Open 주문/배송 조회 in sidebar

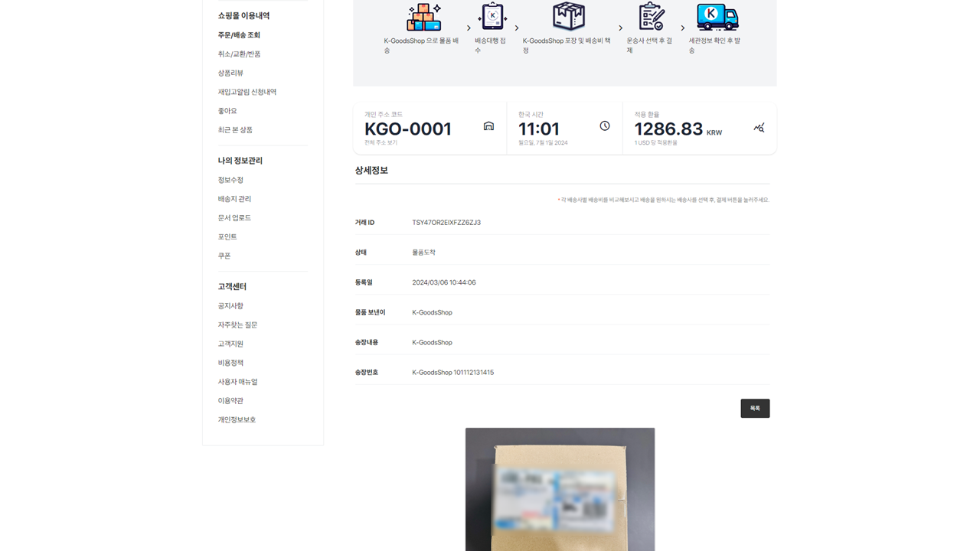click(x=239, y=35)
